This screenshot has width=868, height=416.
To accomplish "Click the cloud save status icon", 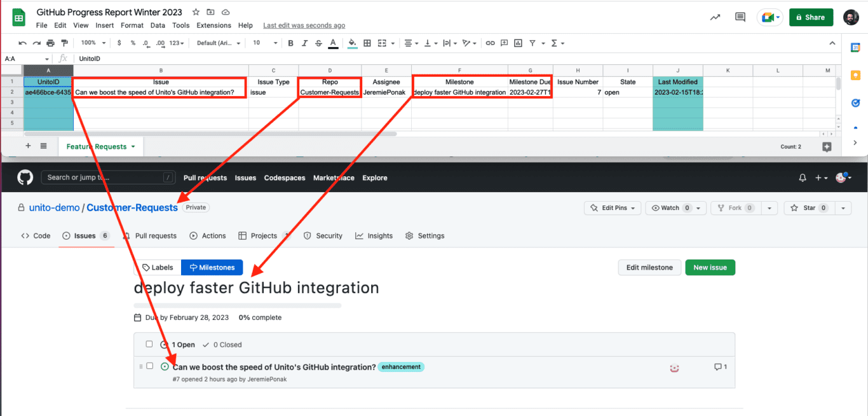I will [x=226, y=12].
